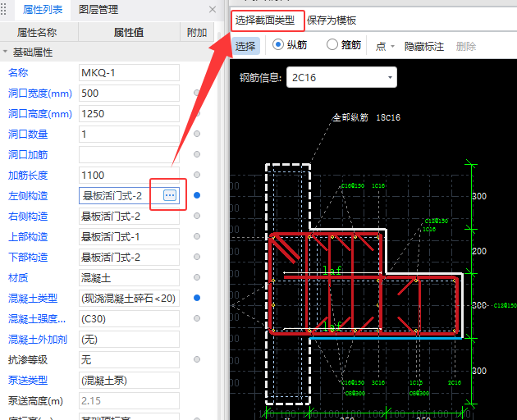Toggle 附加 dot for 材质 row
517x420 pixels.
point(197,277)
